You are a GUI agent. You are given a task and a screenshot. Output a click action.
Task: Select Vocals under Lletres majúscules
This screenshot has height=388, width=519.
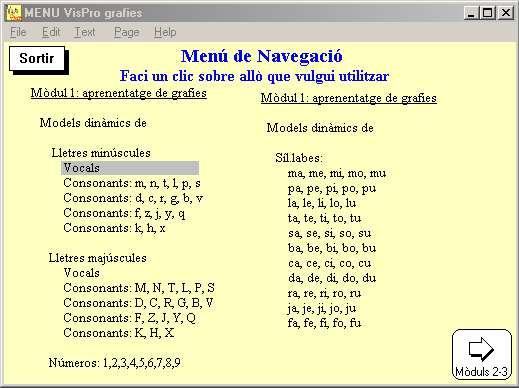pos(82,273)
